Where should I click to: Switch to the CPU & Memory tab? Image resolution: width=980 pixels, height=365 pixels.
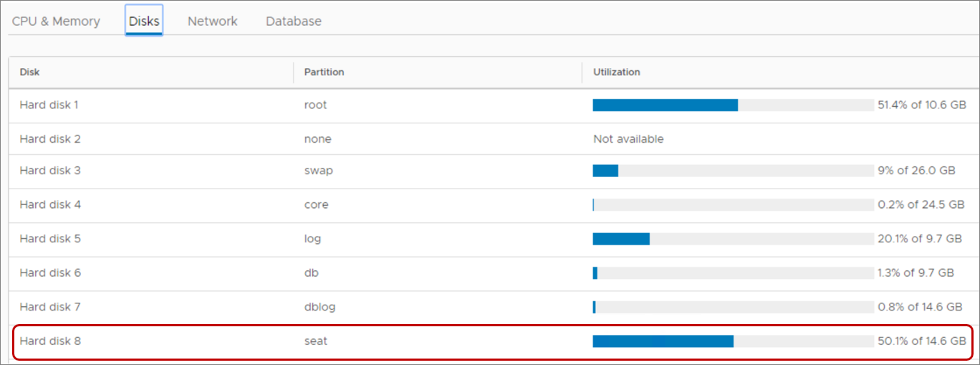pos(56,22)
